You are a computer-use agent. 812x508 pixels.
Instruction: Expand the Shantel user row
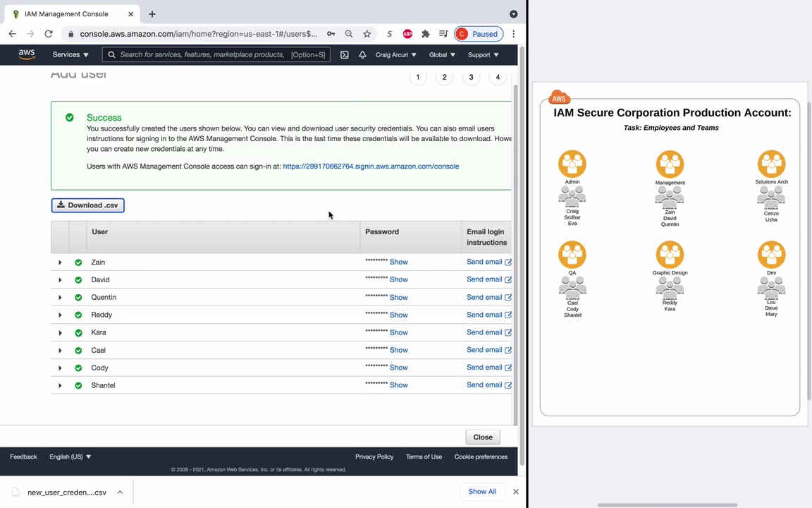click(60, 386)
